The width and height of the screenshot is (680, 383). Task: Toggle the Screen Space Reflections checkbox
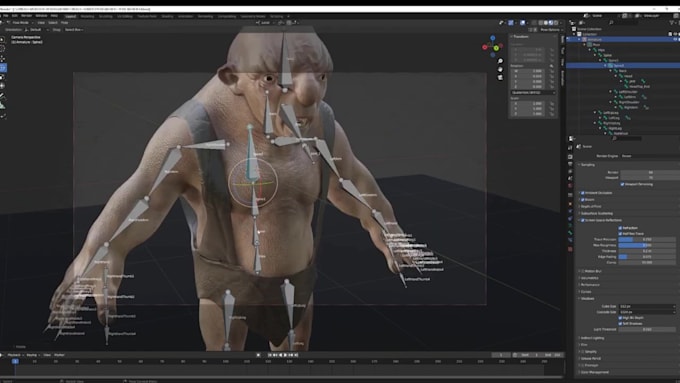583,220
